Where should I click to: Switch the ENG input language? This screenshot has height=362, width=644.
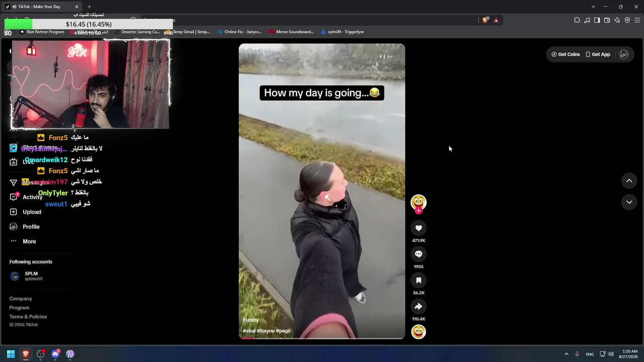(590, 354)
